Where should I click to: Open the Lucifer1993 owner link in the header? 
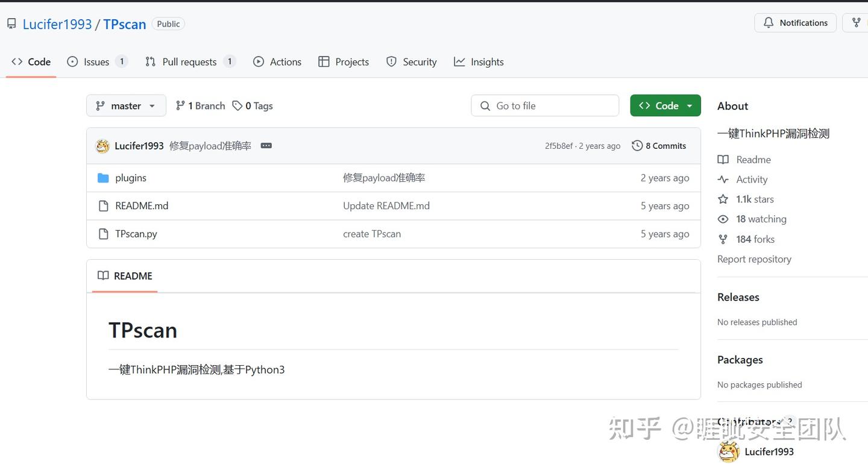(57, 24)
